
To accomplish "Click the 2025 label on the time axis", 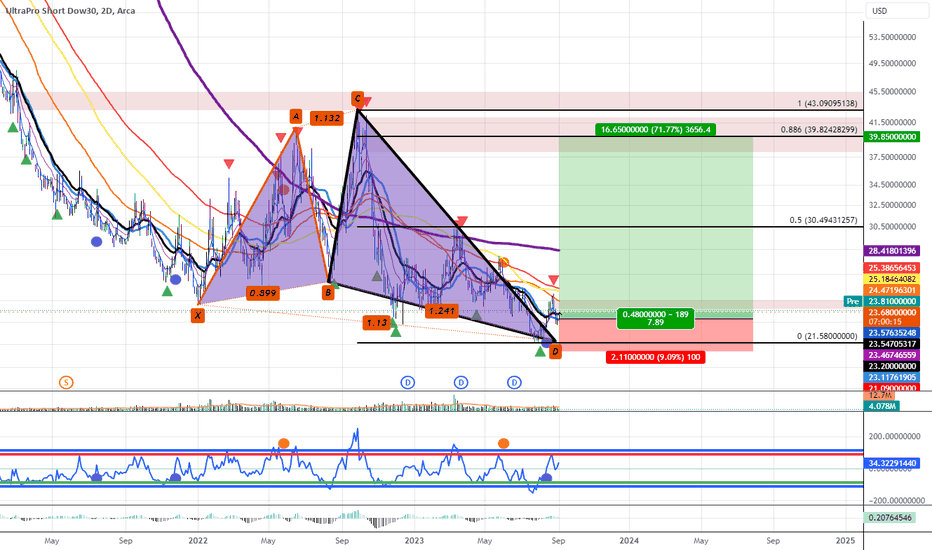I will [x=845, y=540].
